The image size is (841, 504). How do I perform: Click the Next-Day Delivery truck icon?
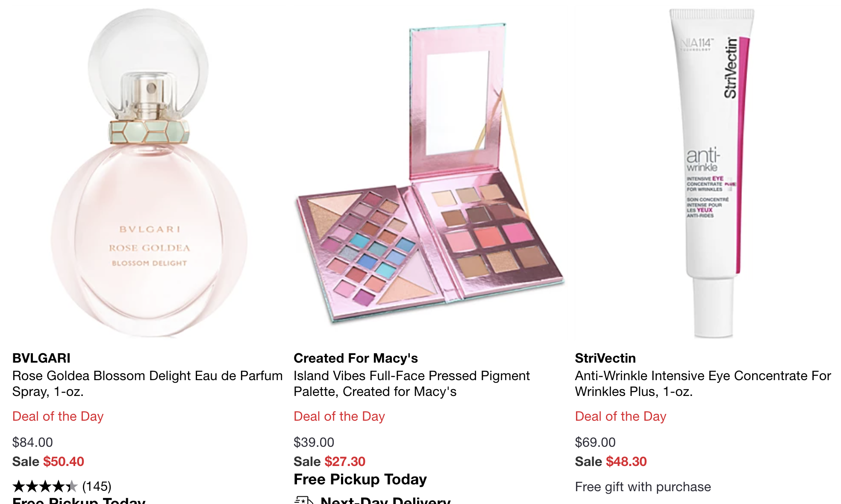[x=304, y=500]
